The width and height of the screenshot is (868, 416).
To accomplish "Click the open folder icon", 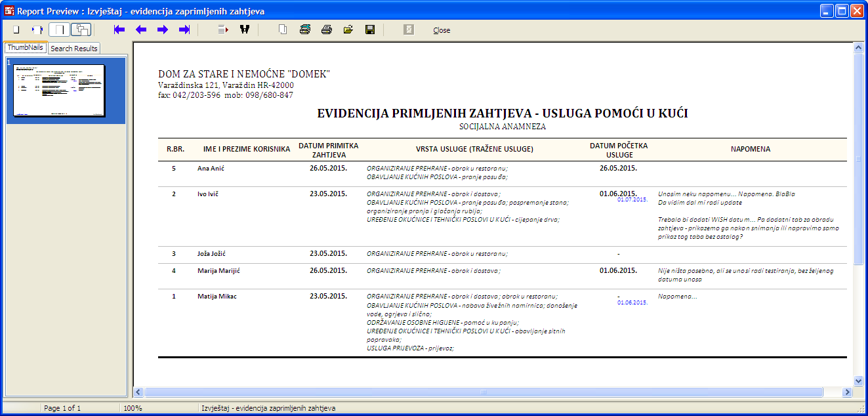I will tap(348, 30).
